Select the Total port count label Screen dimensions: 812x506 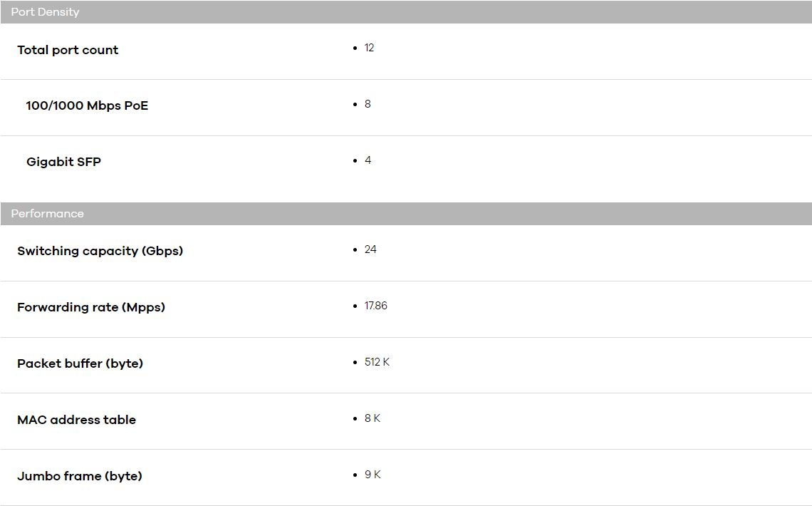coord(68,50)
